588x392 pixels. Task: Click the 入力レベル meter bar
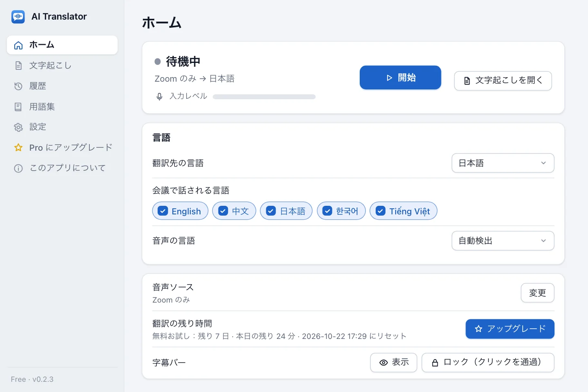[264, 97]
